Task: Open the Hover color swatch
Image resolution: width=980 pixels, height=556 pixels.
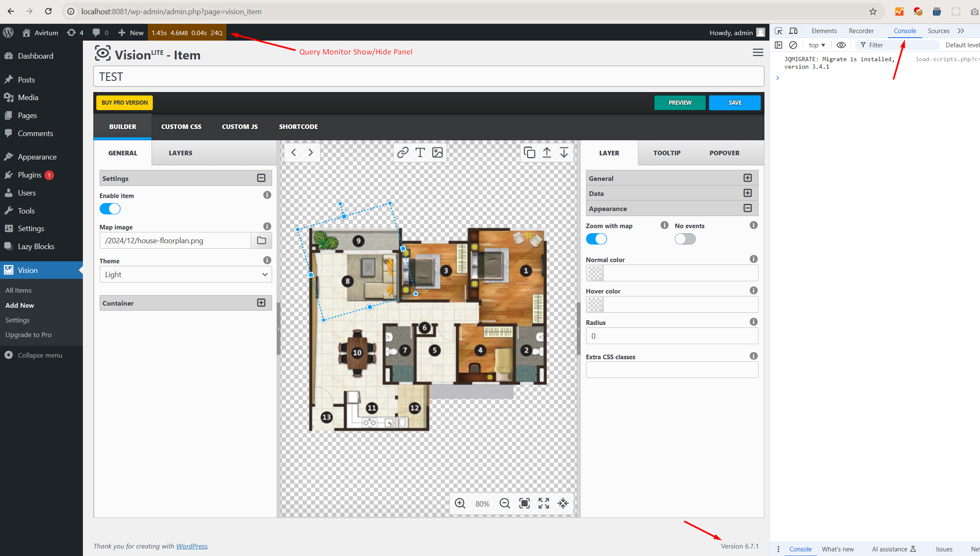Action: click(x=595, y=304)
